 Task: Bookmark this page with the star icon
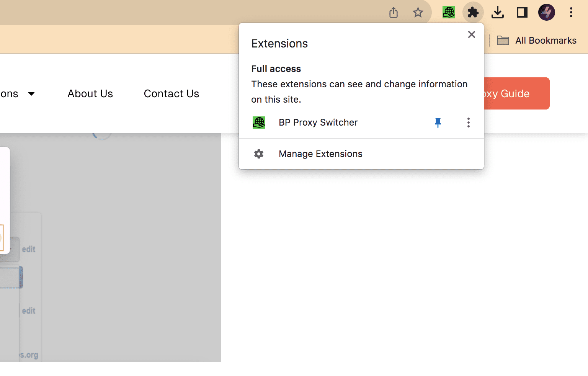pos(418,13)
